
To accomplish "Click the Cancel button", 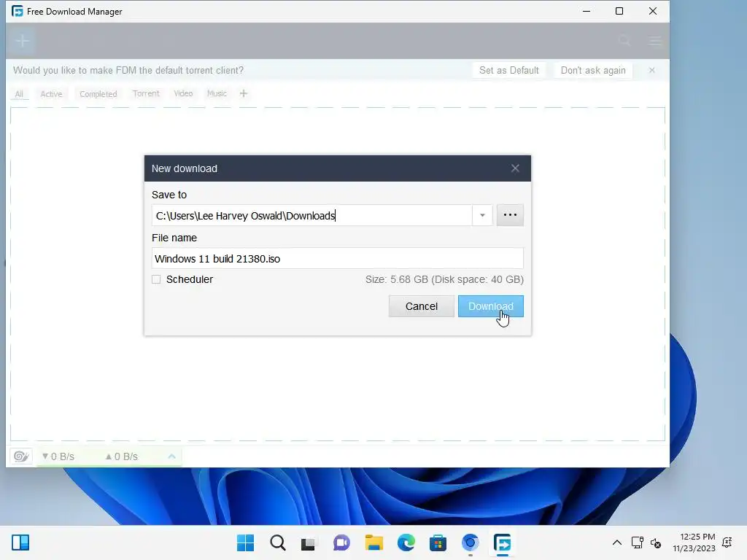I will pos(421,306).
